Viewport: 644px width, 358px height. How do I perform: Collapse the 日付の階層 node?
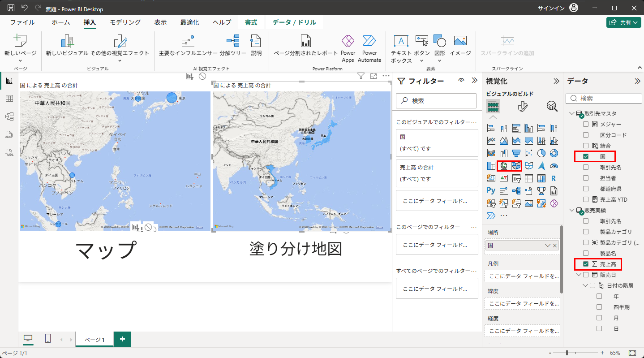click(585, 285)
